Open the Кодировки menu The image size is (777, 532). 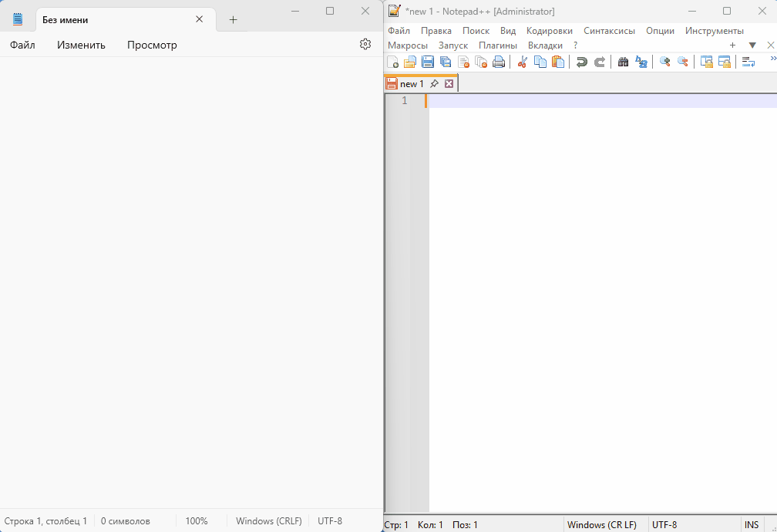tap(549, 31)
